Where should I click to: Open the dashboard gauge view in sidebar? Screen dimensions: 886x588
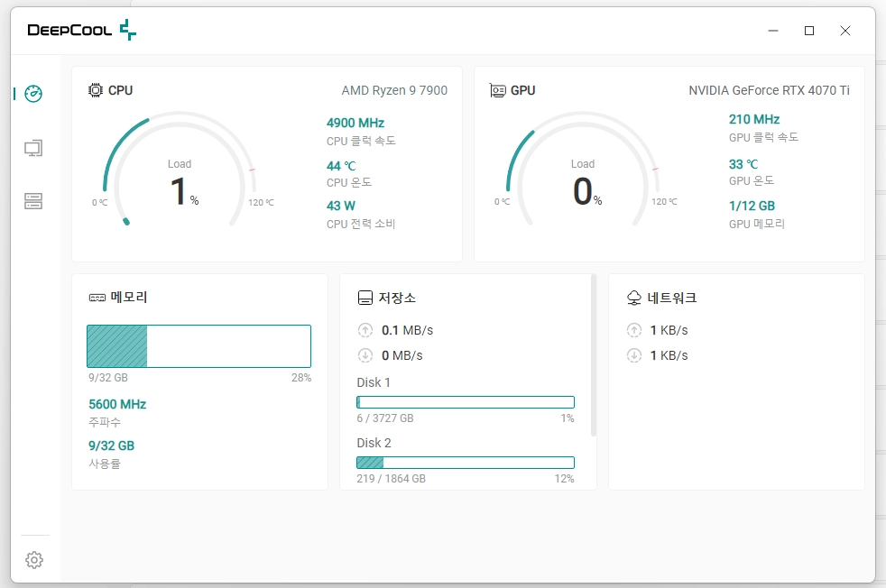(x=33, y=94)
